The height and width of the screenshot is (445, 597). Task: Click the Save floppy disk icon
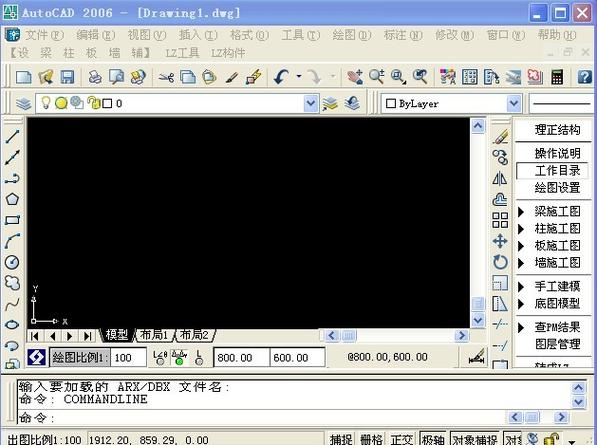tap(67, 77)
